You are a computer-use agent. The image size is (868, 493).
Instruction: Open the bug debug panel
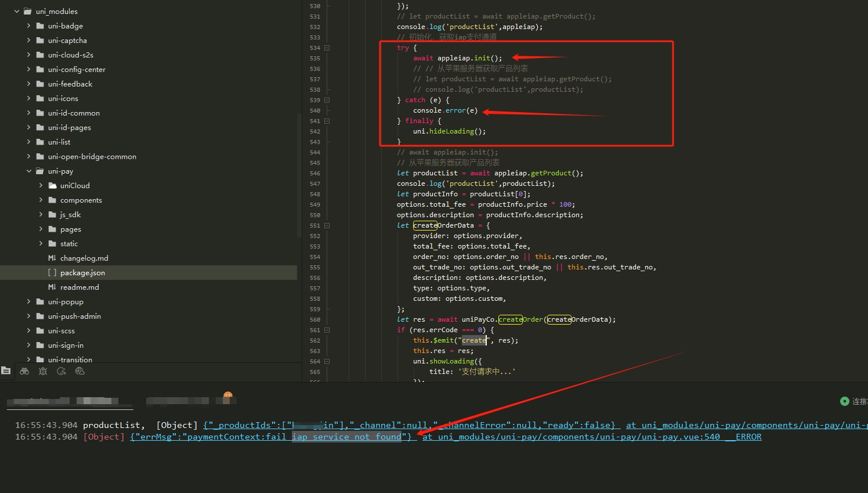coord(43,371)
